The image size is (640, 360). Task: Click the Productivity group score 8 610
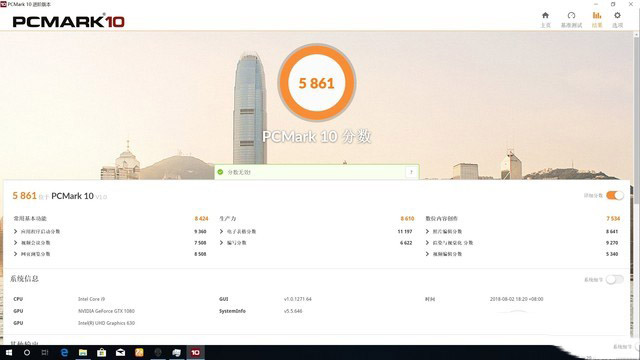click(x=407, y=219)
